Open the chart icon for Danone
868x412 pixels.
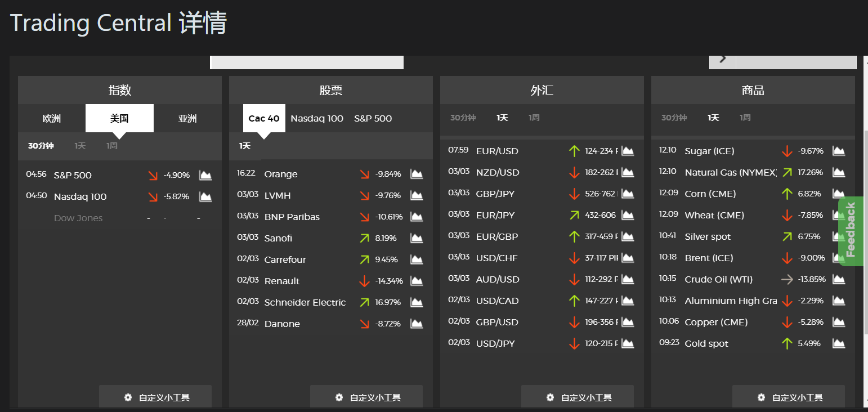(x=417, y=324)
